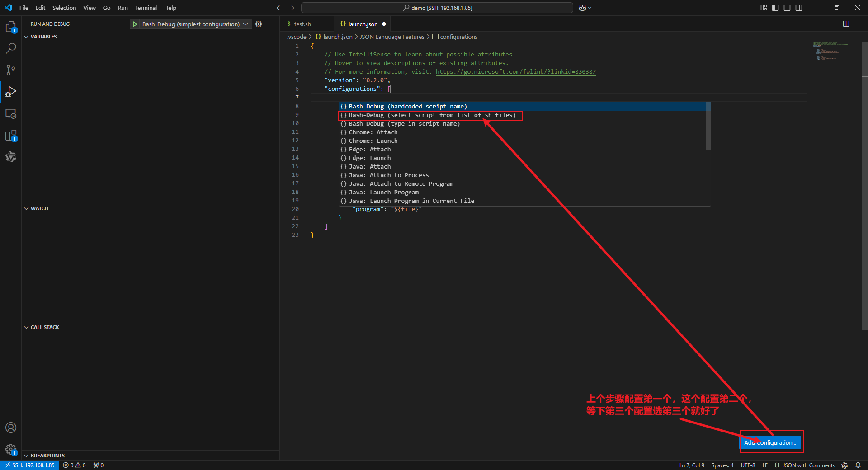Switch to the test.sh tab

(x=302, y=24)
